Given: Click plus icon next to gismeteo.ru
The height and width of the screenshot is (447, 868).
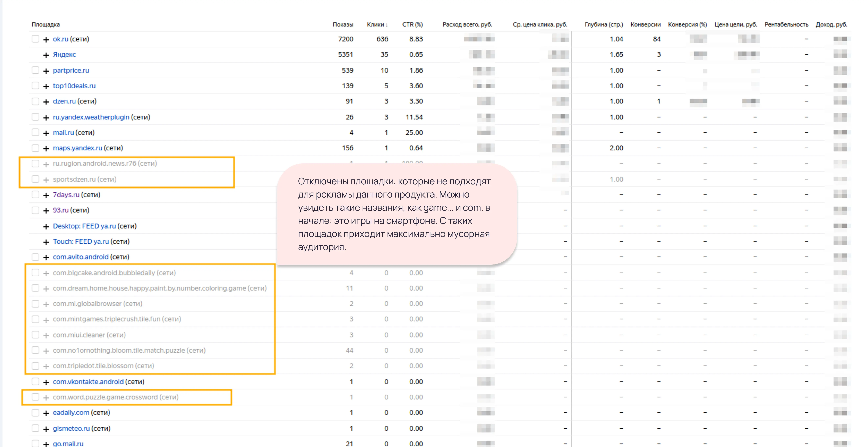Looking at the screenshot, I should (x=46, y=429).
